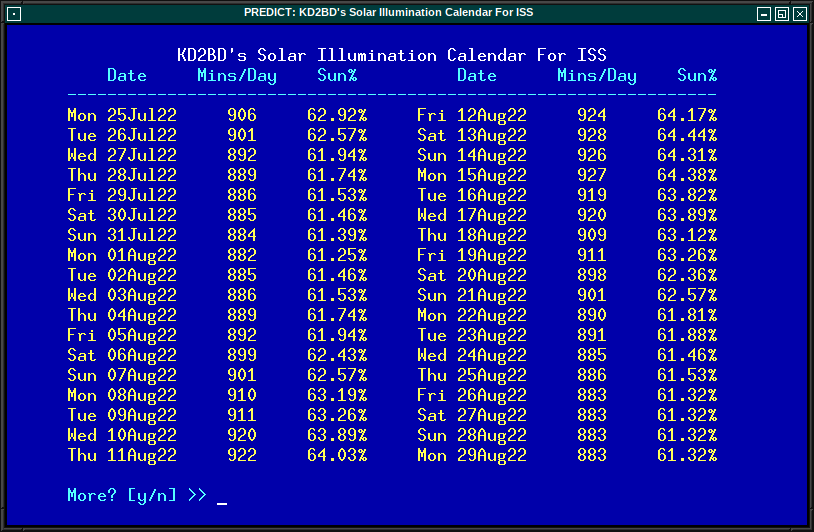Click the 62.92% sun value
This screenshot has width=814, height=532.
337,115
